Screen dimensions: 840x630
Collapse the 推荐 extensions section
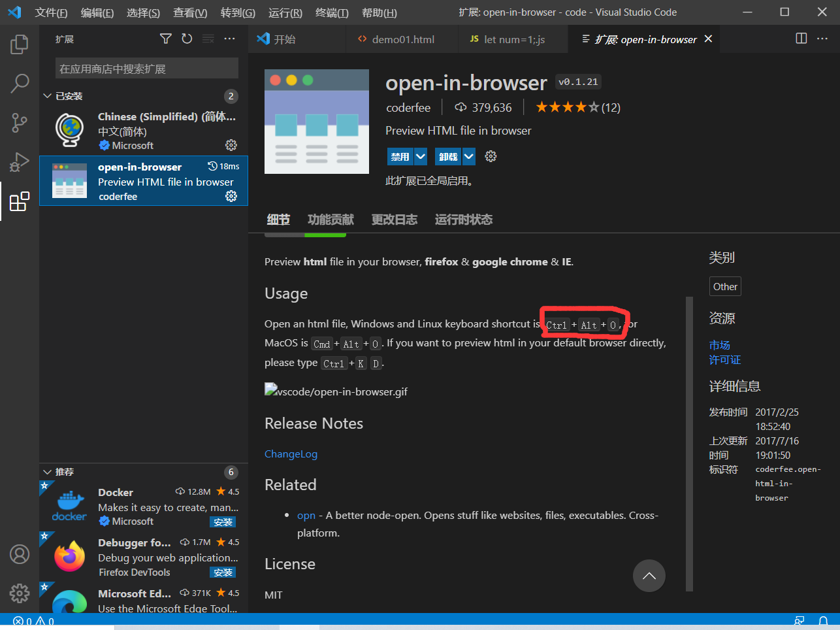[x=46, y=472]
